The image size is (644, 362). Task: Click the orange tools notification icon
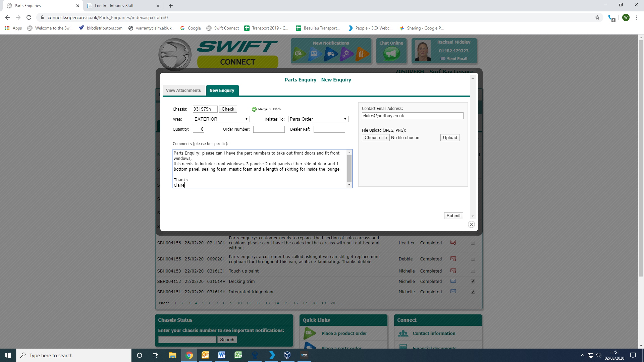coord(362,54)
